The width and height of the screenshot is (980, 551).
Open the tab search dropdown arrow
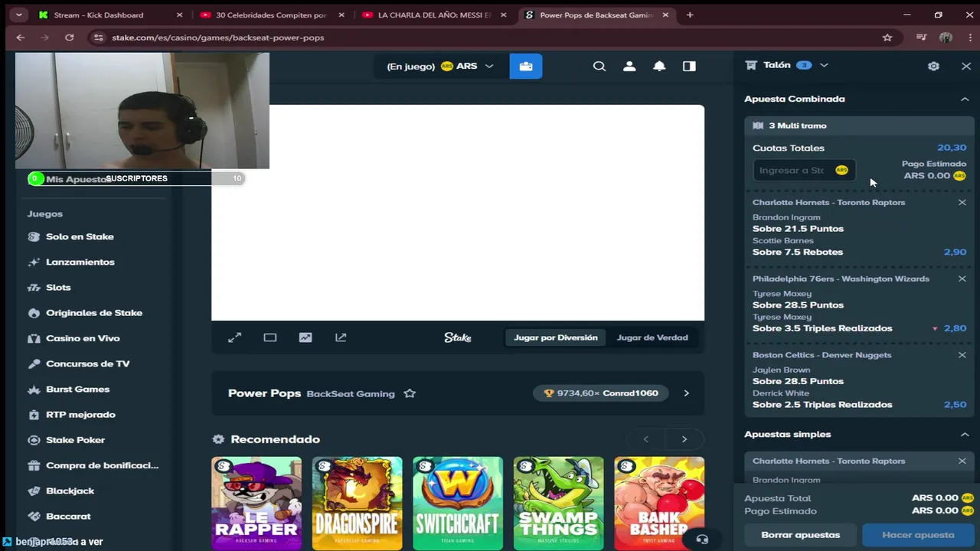18,15
